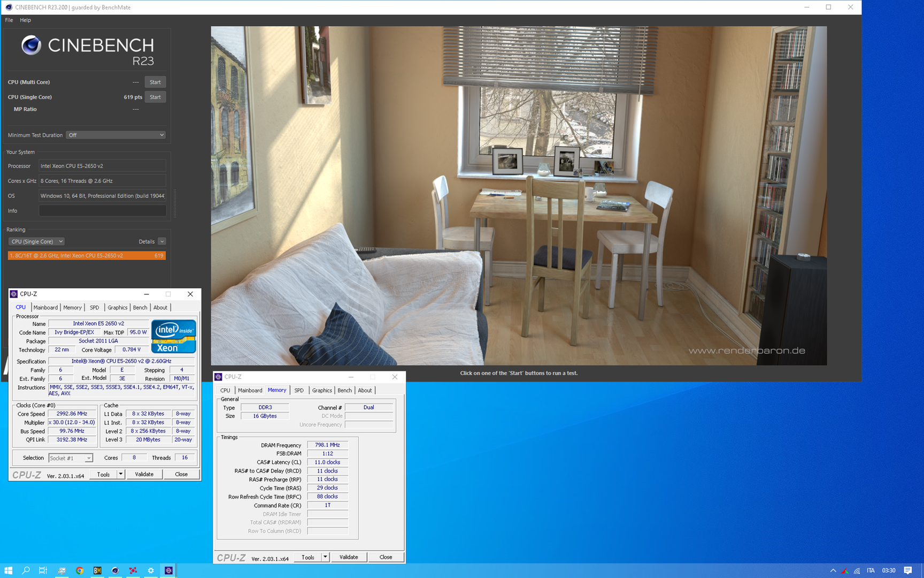Click the CPU-Z Memory window title icon

(x=218, y=377)
